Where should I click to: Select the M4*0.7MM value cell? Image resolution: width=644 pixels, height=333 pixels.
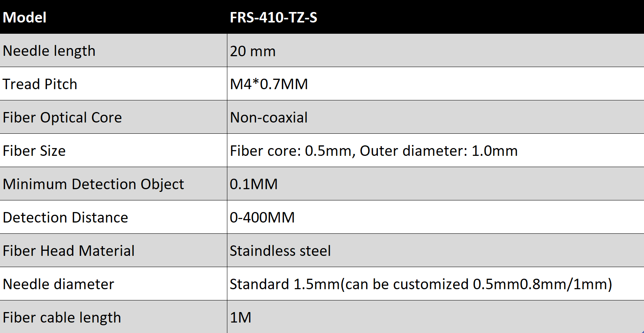coord(435,84)
